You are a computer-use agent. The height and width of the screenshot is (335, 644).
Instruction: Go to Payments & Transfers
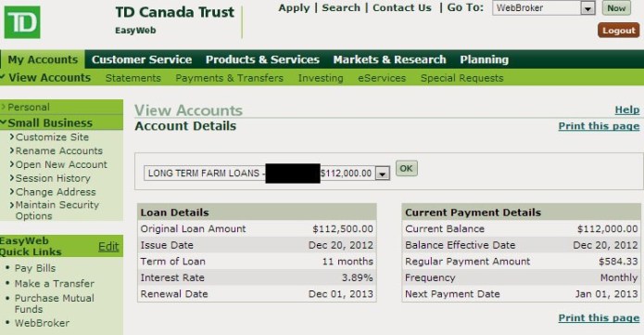pyautogui.click(x=229, y=78)
